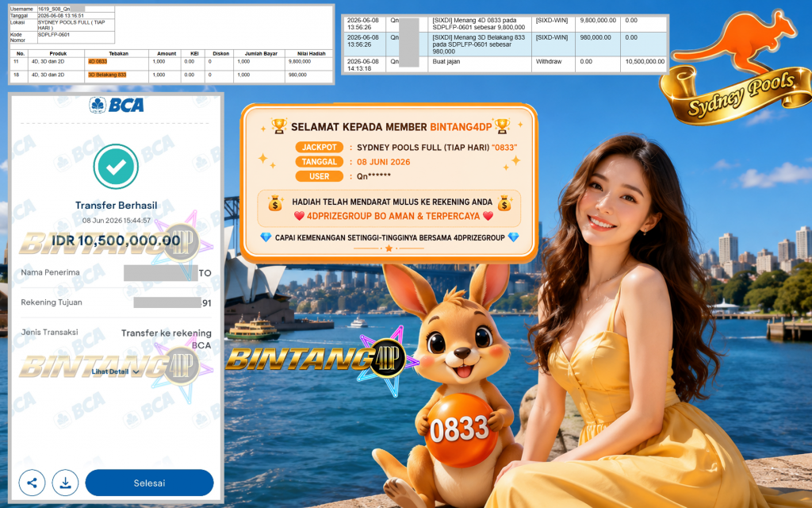Click the Menang 4D 0833 transaction description
The height and width of the screenshot is (508, 812).
click(x=479, y=24)
